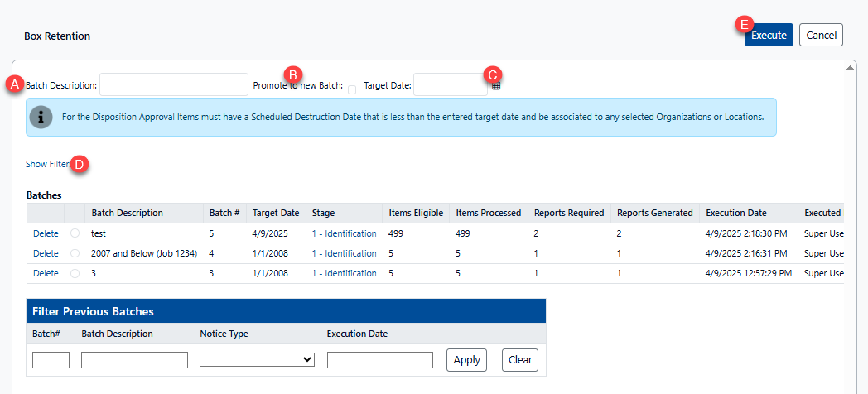Screen dimensions: 868x394
Task: Clear the previous batches filter
Action: 520,360
